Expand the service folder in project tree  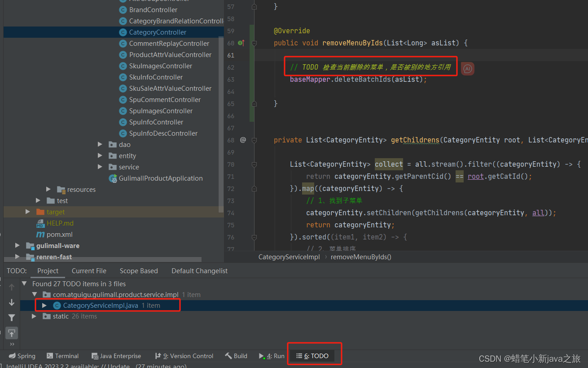[x=100, y=167]
